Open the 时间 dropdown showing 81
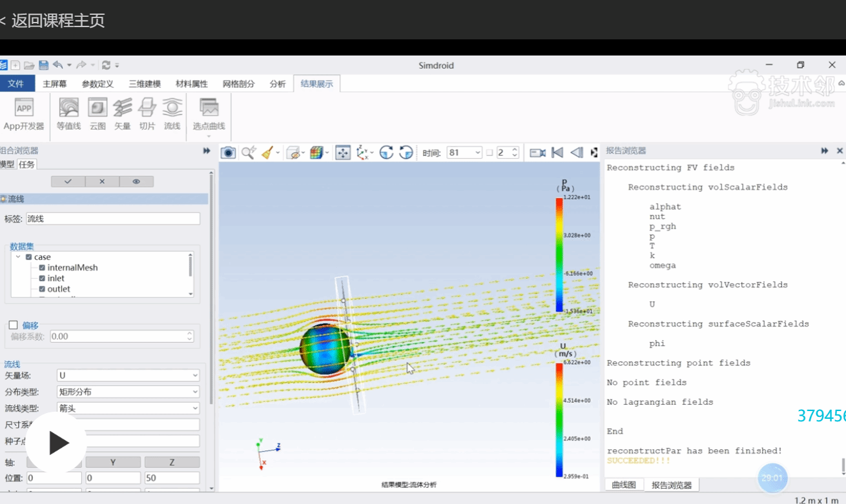Viewport: 846px width, 504px height. click(x=464, y=153)
